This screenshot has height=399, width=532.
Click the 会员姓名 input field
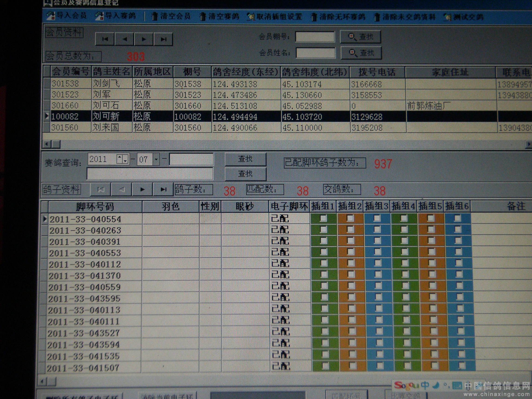pyautogui.click(x=316, y=53)
